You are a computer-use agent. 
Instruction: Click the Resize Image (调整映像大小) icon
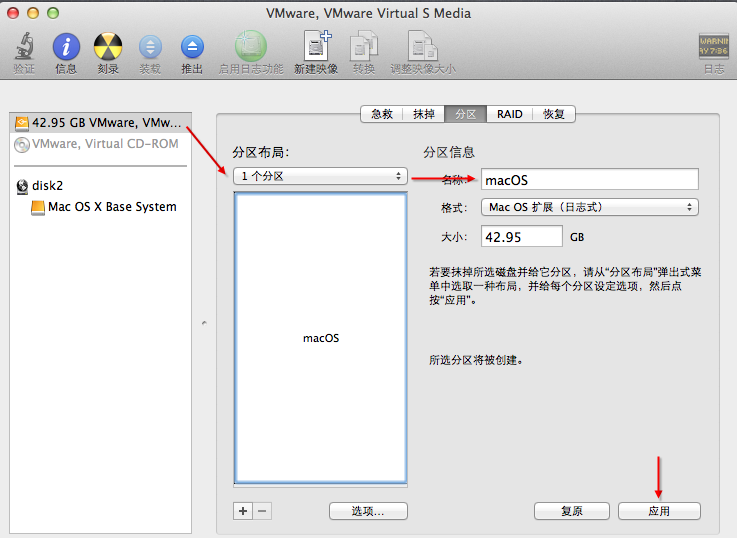(423, 47)
